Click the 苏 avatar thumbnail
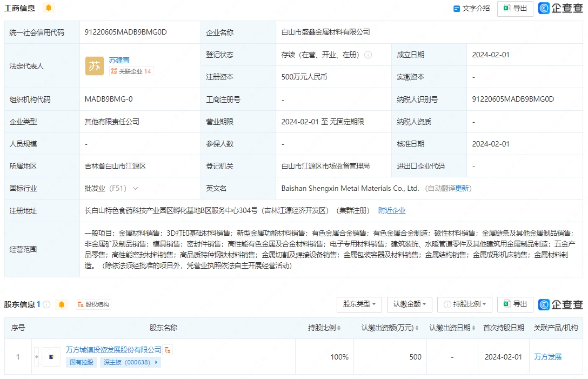588x379 pixels. 95,66
